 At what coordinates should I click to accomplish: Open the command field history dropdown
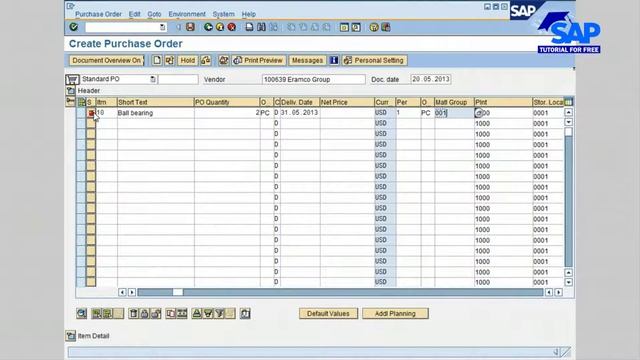pos(162,27)
